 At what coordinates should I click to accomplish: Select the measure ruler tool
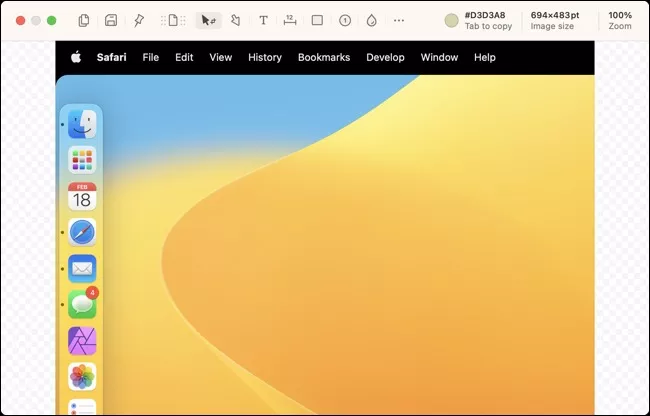point(290,20)
